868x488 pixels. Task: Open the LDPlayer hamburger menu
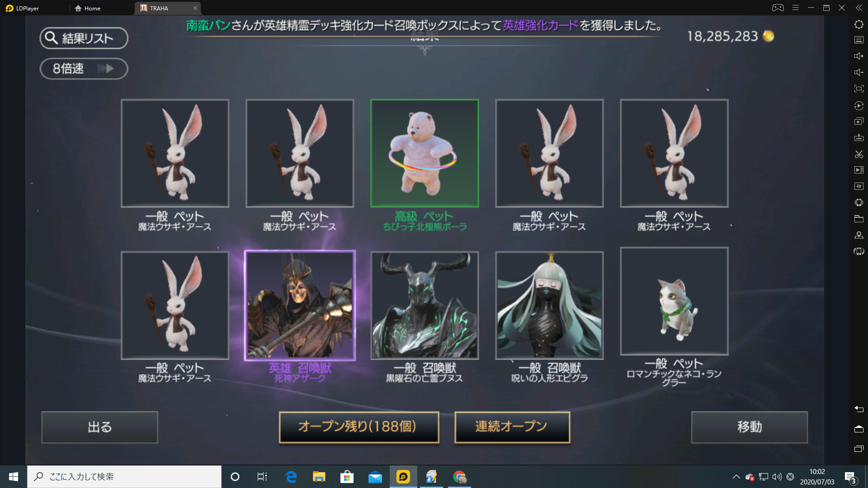[x=796, y=8]
